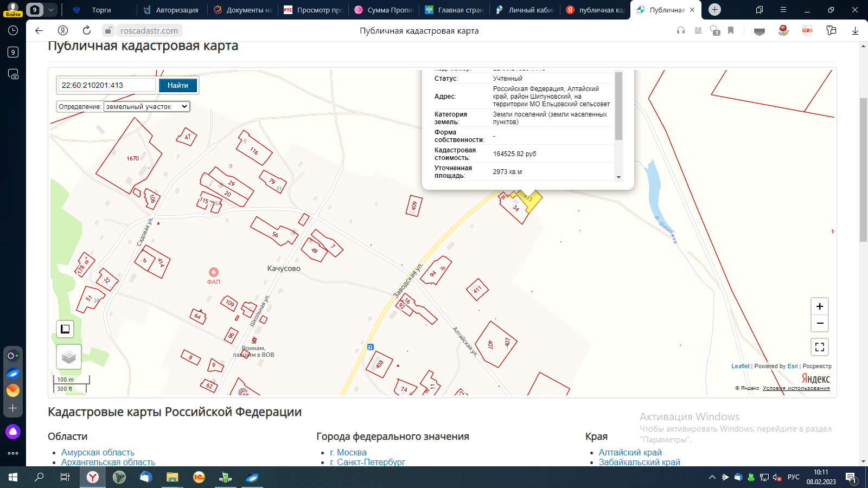Screen dimensions: 868x488
Task: Click the map measure tool button
Action: (x=65, y=329)
